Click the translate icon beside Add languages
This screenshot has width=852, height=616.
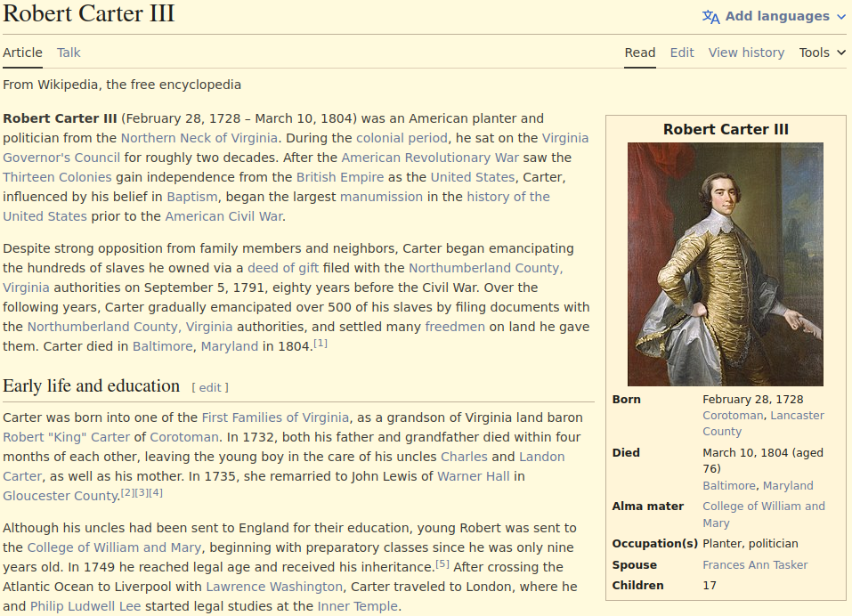click(710, 17)
